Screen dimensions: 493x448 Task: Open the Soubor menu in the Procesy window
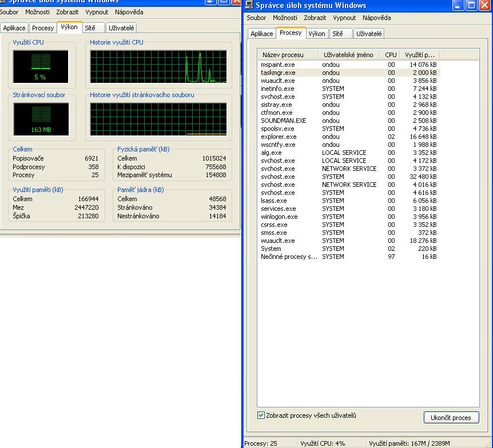point(256,18)
